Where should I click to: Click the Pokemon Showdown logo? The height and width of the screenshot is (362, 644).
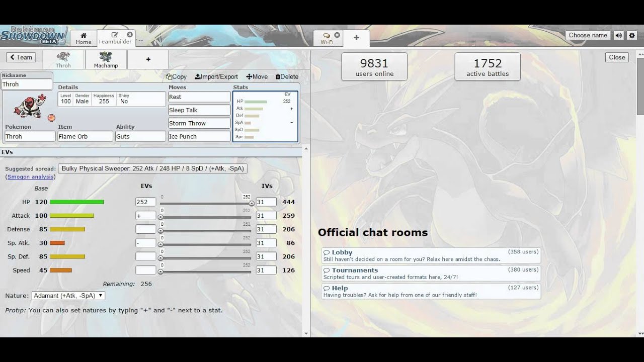coord(33,35)
